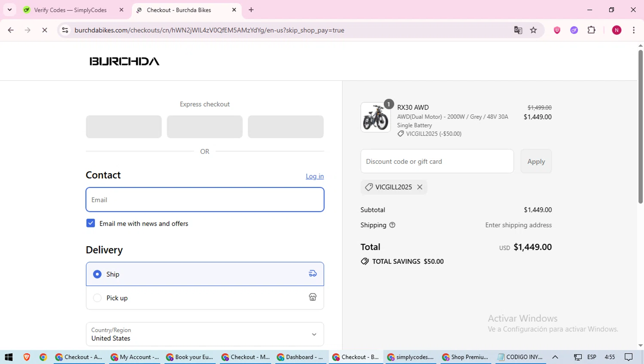Click the Burchda logo
Screen dimensions: 644x364
click(125, 61)
